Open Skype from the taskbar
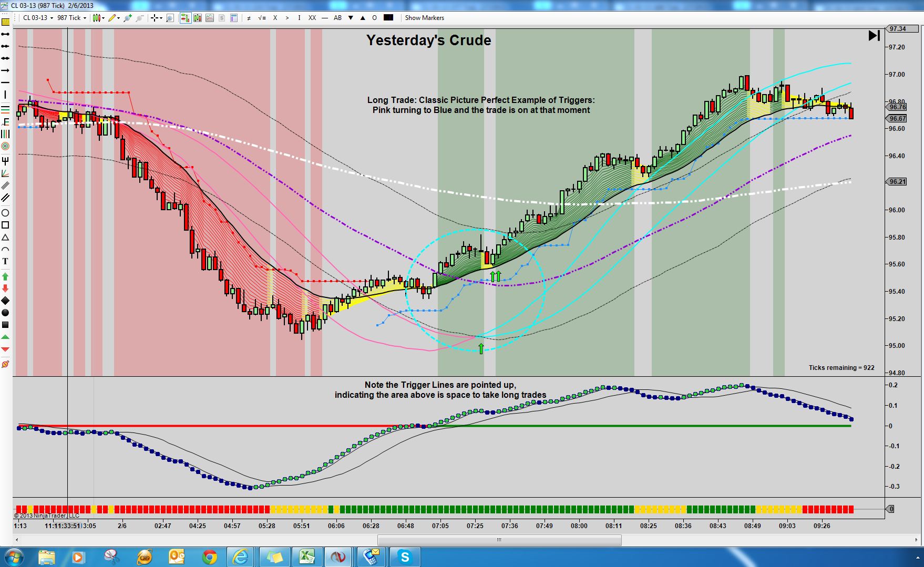The image size is (924, 567). pos(405,557)
